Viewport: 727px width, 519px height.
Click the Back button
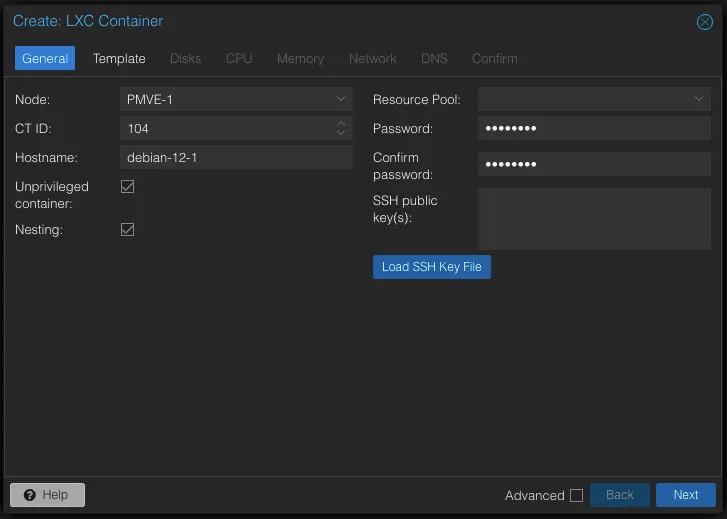619,495
